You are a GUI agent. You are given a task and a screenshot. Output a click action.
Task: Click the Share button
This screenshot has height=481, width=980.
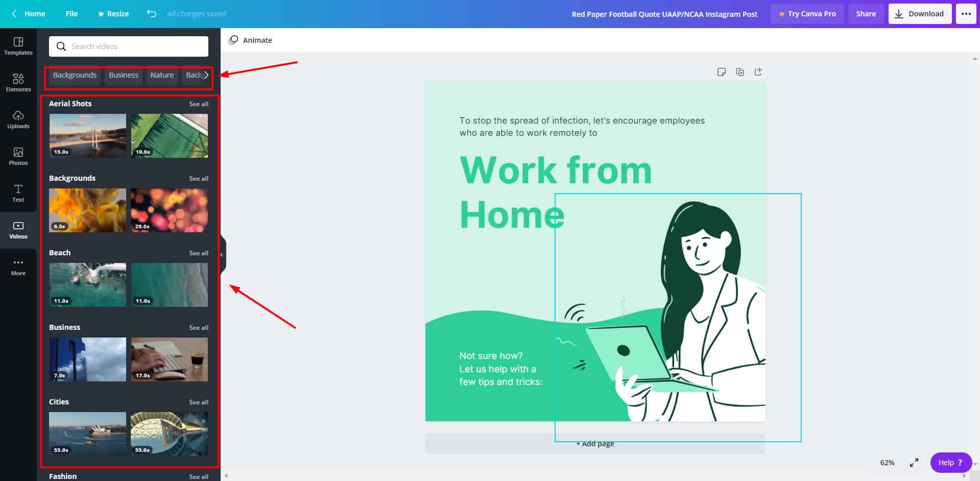(866, 14)
